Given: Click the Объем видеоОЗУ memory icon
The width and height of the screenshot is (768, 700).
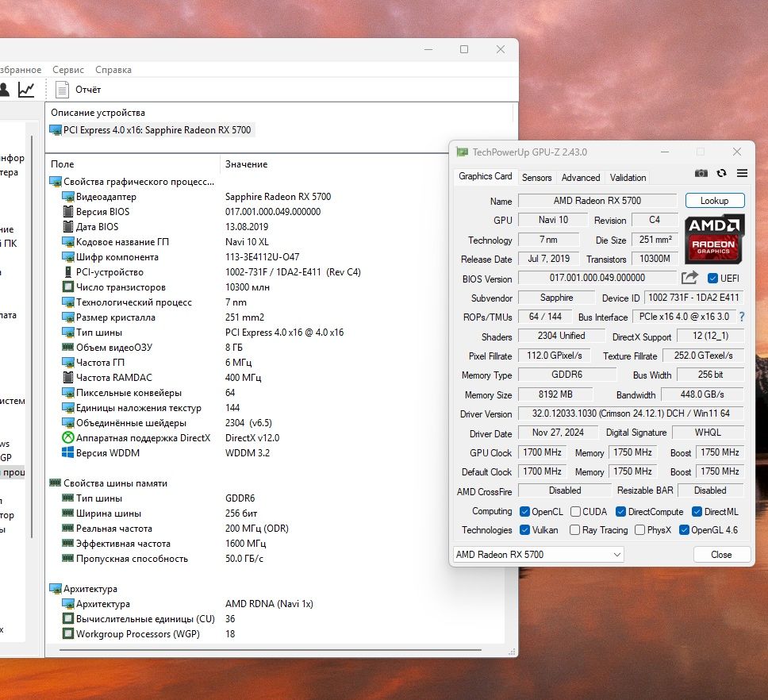Looking at the screenshot, I should (68, 347).
